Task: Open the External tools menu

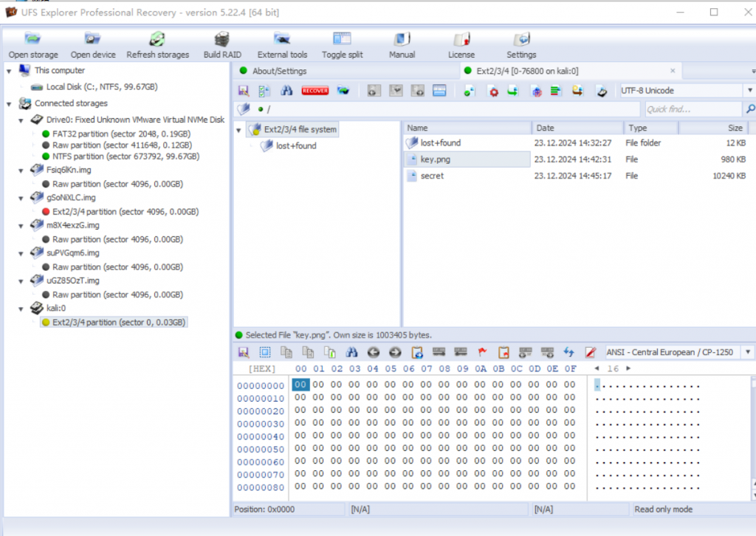Action: click(282, 45)
